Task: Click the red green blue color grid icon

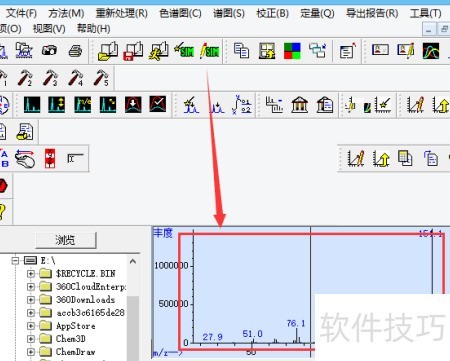Action: pyautogui.click(x=292, y=51)
